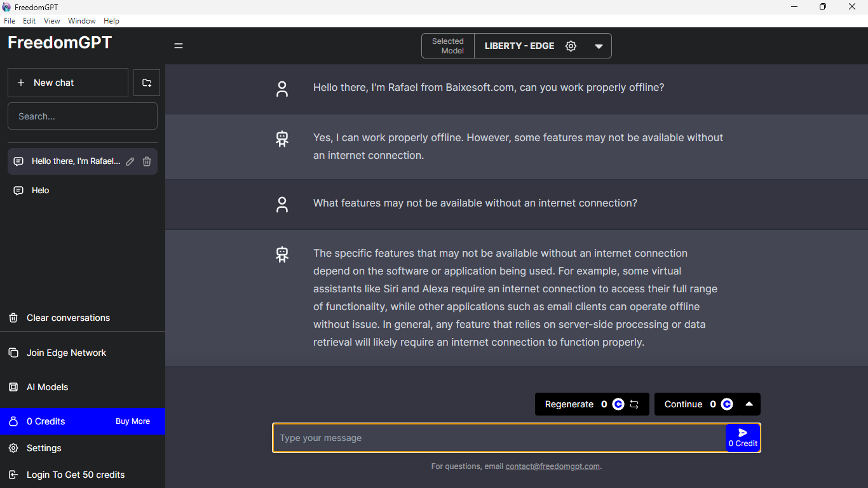Open the 'Hello there, I'm Rafael...' conversation
868x488 pixels.
(x=76, y=161)
